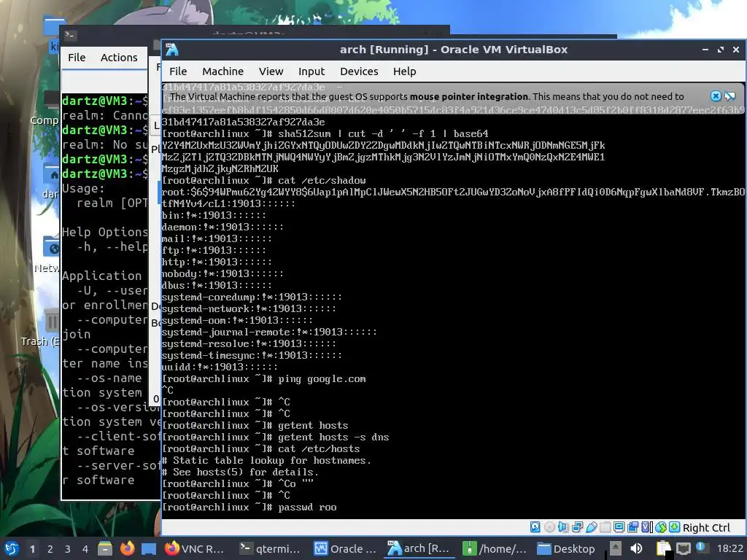Click the optical disk status icon
Viewport: 747px width, 560px height.
(549, 527)
